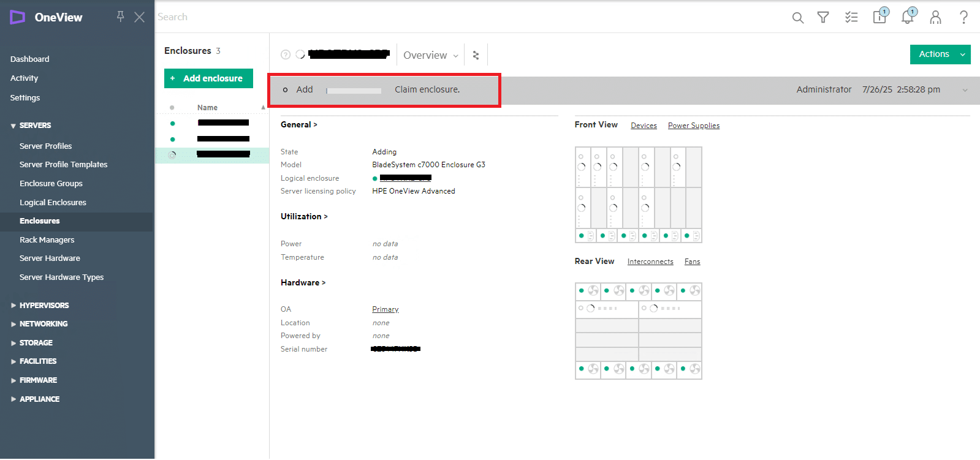980x460 pixels.
Task: Click the BladeSystem c7000 Enclosure G3 text
Action: 428,165
